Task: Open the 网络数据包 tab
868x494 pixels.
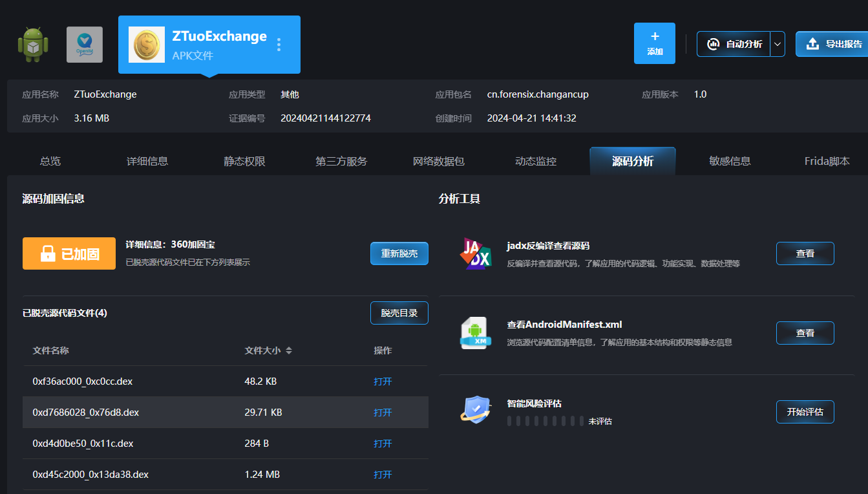Action: coord(438,162)
